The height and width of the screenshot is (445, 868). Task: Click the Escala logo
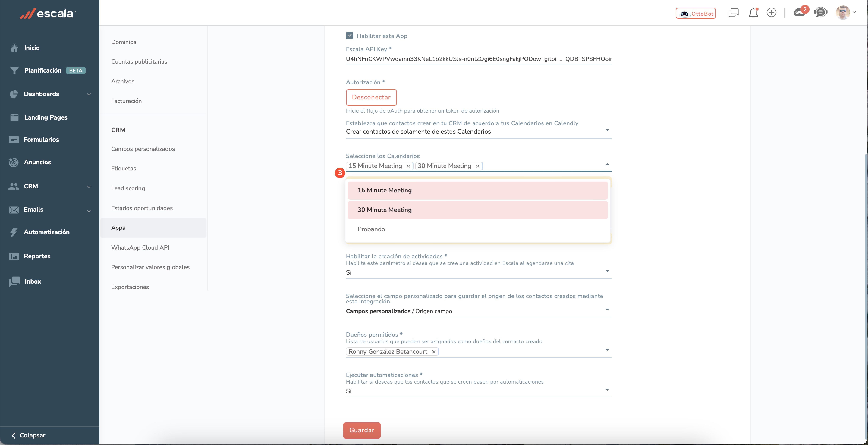[x=48, y=13]
